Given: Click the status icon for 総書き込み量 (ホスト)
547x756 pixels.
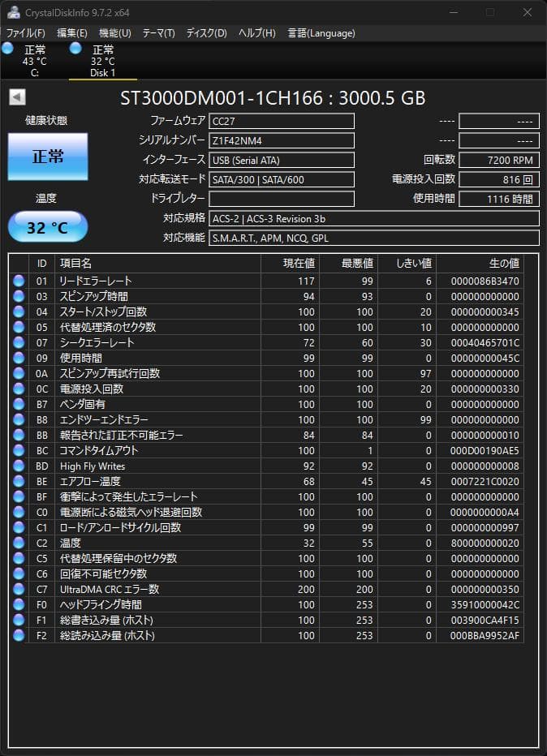Looking at the screenshot, I should [x=19, y=620].
